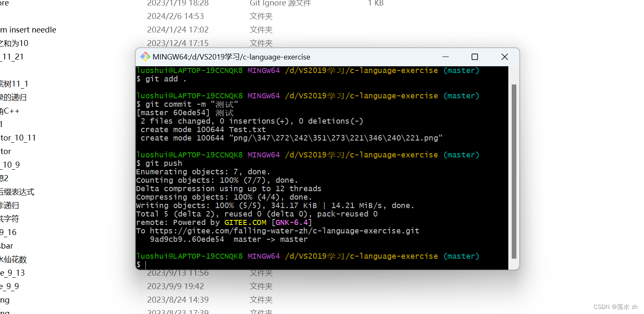
Task: Click the '9ad9cb9..60ede54 master -> master' line
Action: coord(229,239)
